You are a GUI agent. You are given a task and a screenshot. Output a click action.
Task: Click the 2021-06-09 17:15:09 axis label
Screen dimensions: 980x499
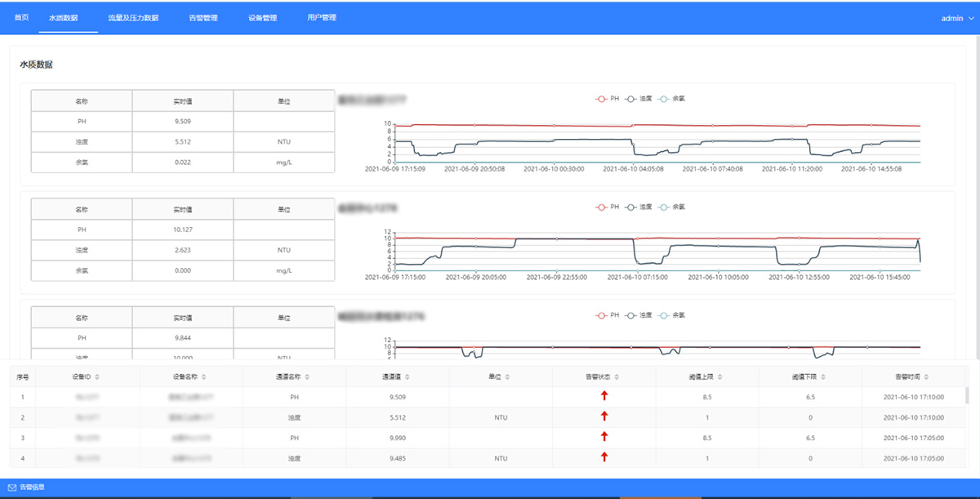(x=394, y=169)
